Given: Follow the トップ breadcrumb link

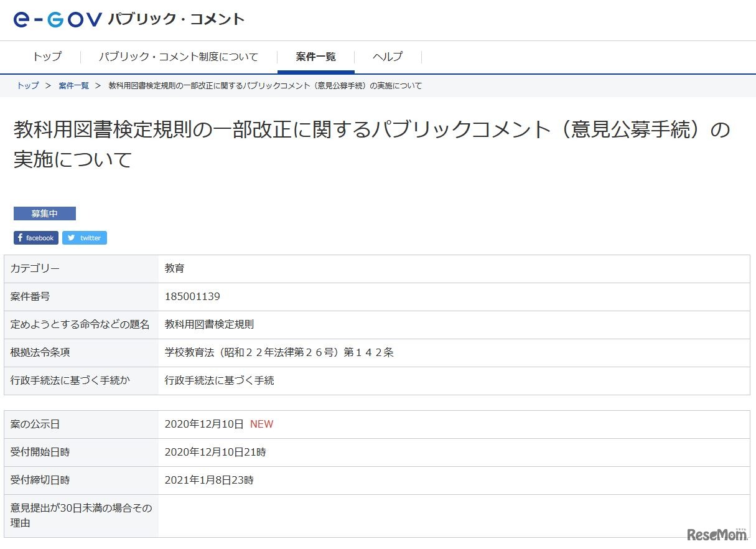Looking at the screenshot, I should point(28,86).
